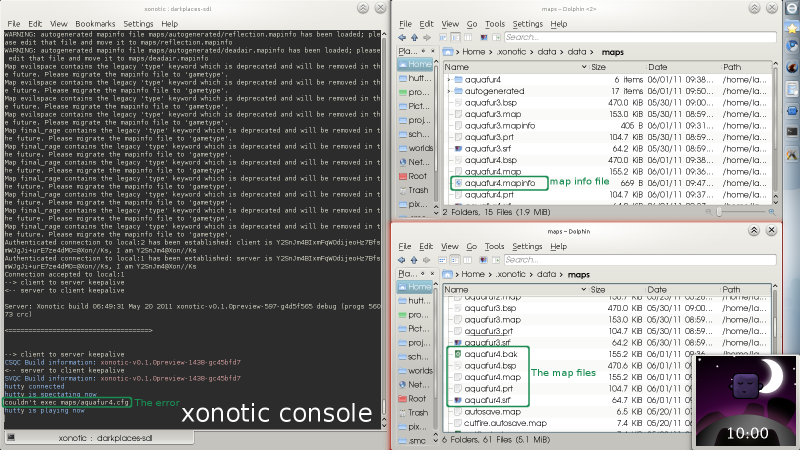Switch lower Dolphin window to columns view
The image size is (800, 450).
[x=467, y=260]
